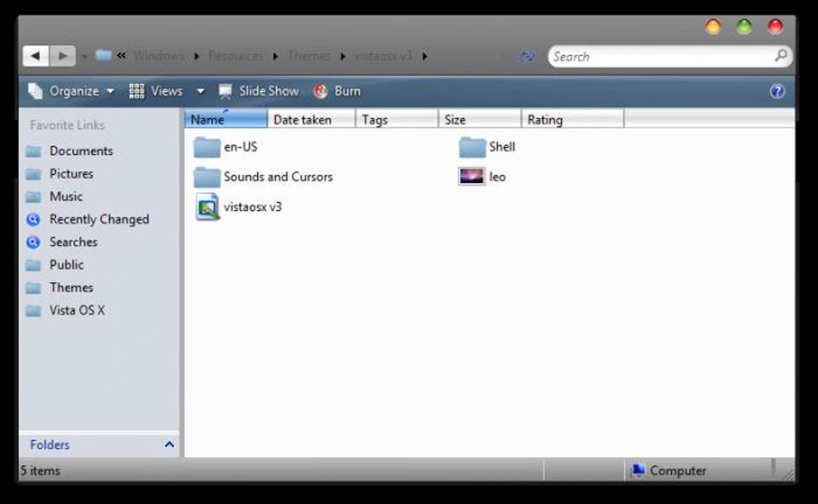The image size is (818, 504).
Task: Sort by the Size column header
Action: 480,119
